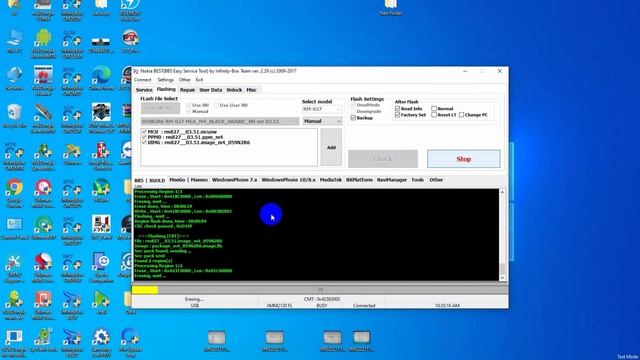
Task: Click the Add file button
Action: [331, 147]
